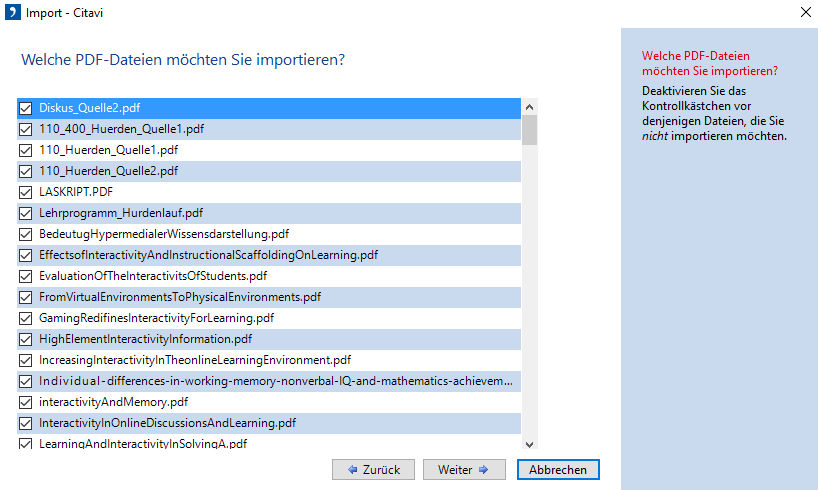Toggle the HighElementInteractivityInformation.pdf checkbox
Screen dimensions: 818x490
[26, 339]
